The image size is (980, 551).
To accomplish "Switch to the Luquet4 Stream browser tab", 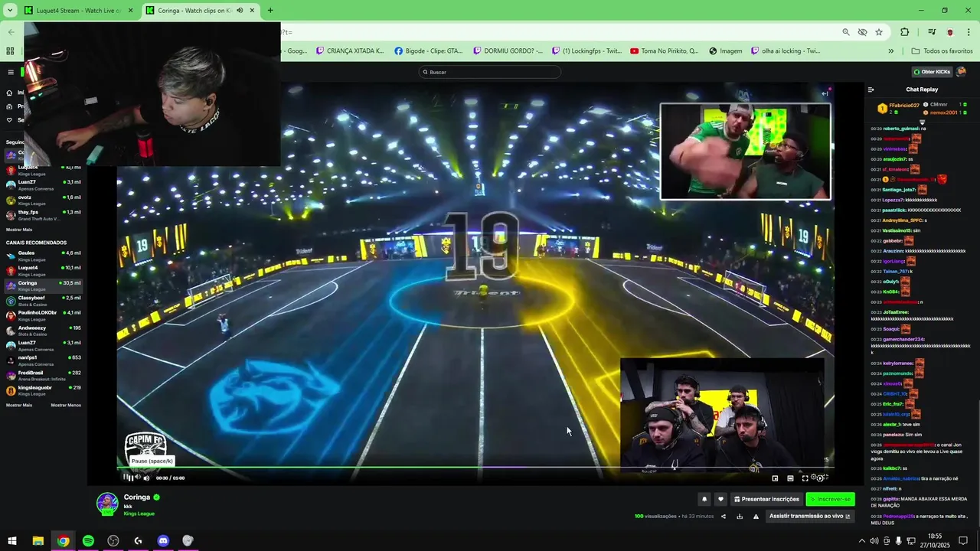I will [x=79, y=11].
